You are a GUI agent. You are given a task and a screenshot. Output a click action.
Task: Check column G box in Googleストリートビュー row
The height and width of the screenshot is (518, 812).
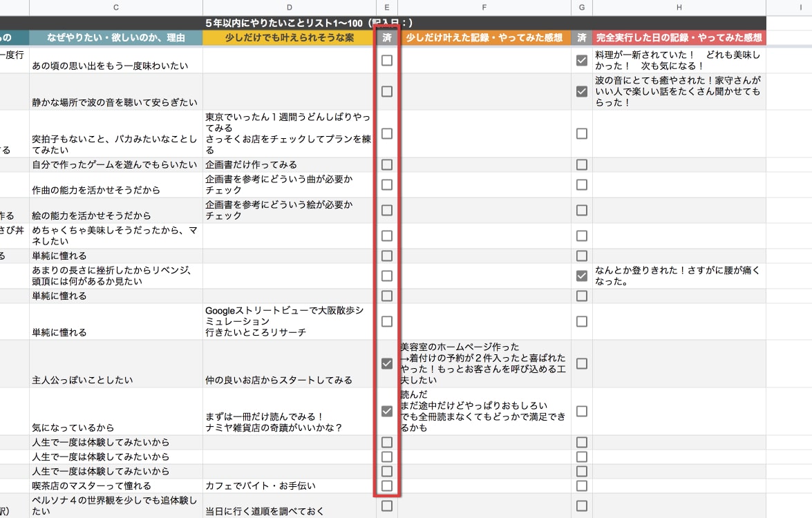pyautogui.click(x=582, y=321)
